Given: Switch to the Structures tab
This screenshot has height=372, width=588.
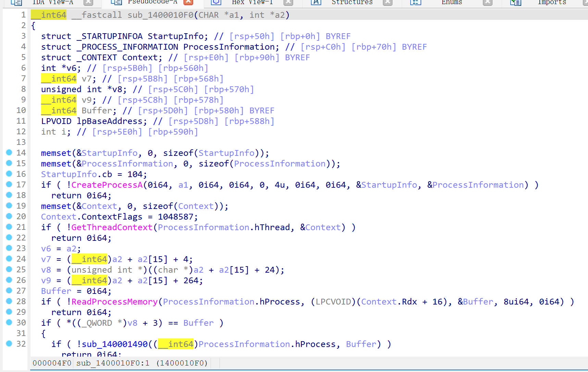Looking at the screenshot, I should (352, 2).
